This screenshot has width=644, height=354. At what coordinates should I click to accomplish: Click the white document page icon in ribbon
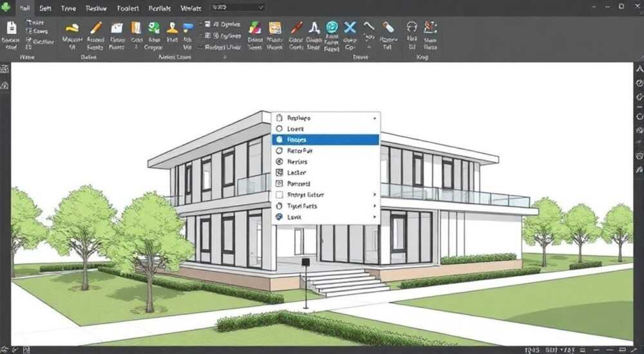tap(12, 28)
